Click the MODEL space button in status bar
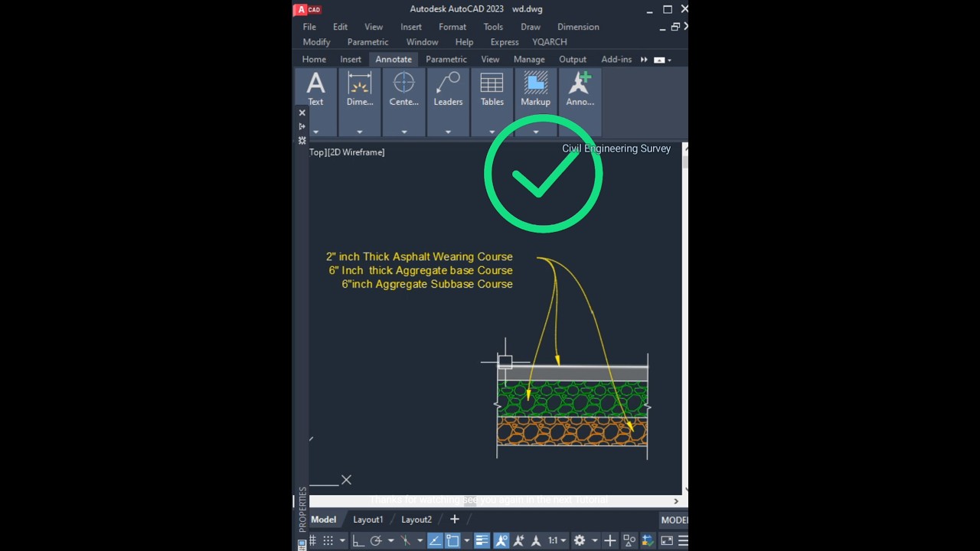The width and height of the screenshot is (980, 551). click(675, 520)
